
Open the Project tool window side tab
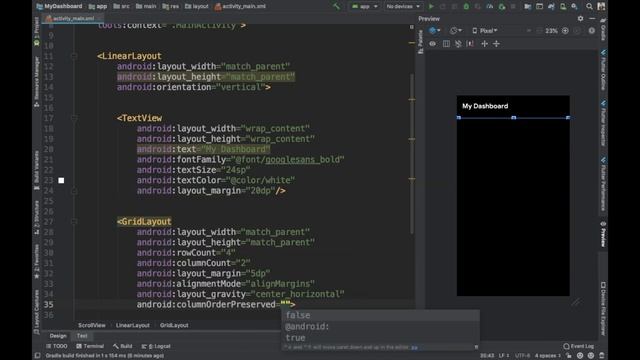click(37, 30)
